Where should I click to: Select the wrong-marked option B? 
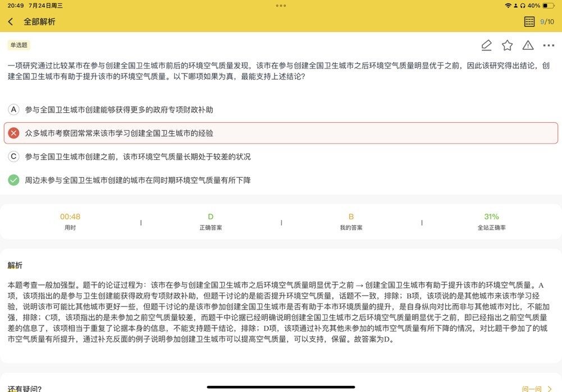(x=281, y=133)
